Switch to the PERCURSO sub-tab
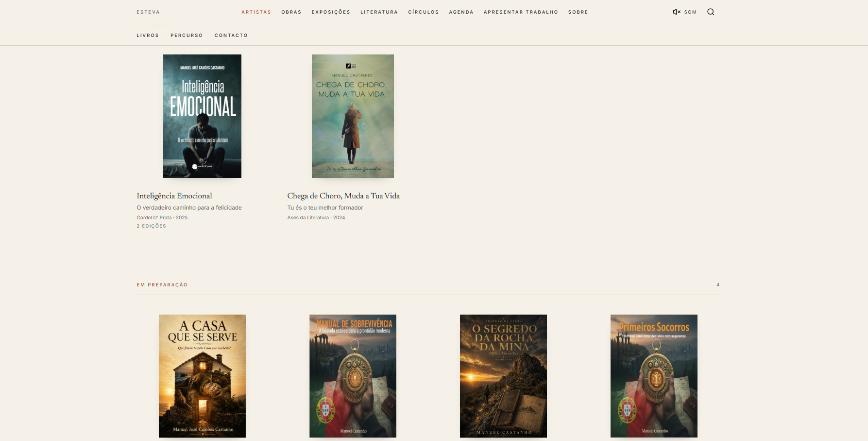Viewport: 868px width, 441px height. (187, 35)
